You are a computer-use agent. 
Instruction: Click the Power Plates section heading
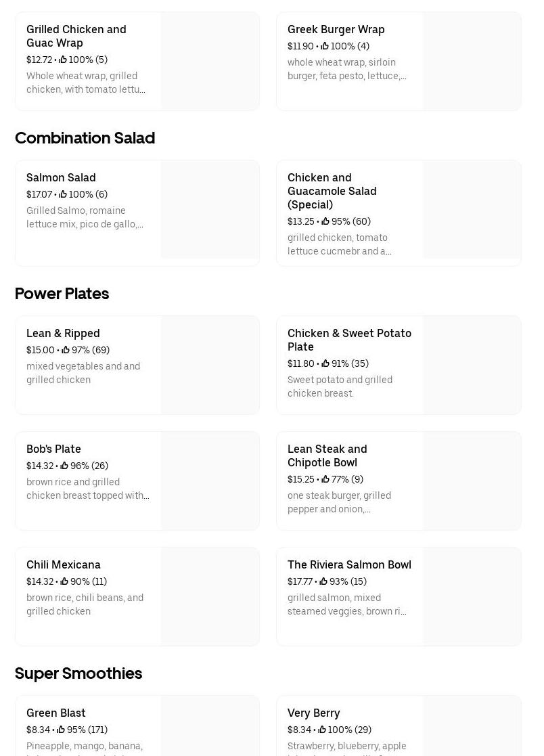(x=62, y=294)
